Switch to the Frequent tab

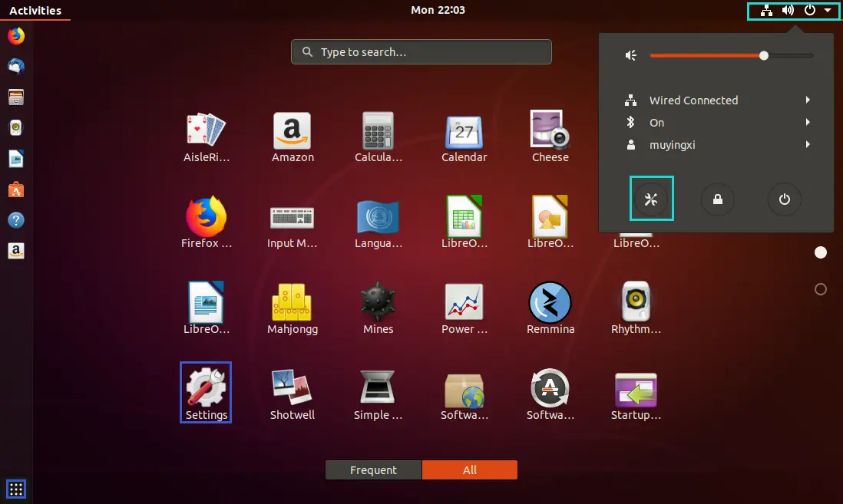pyautogui.click(x=374, y=469)
